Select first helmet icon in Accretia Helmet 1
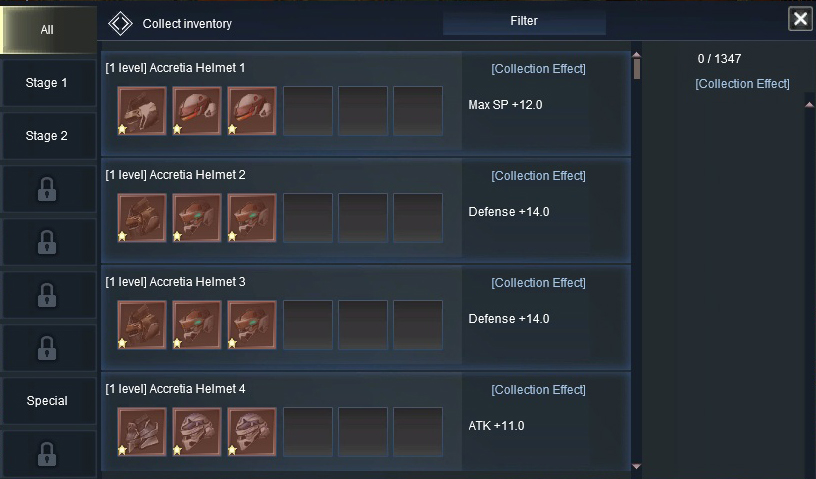 tap(142, 111)
